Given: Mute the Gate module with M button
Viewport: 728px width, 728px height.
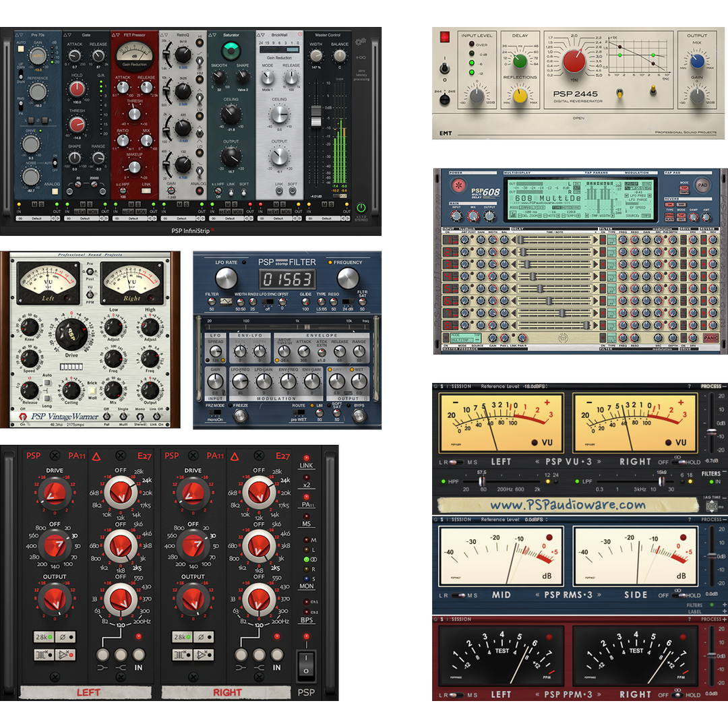Looking at the screenshot, I should click(x=83, y=204).
